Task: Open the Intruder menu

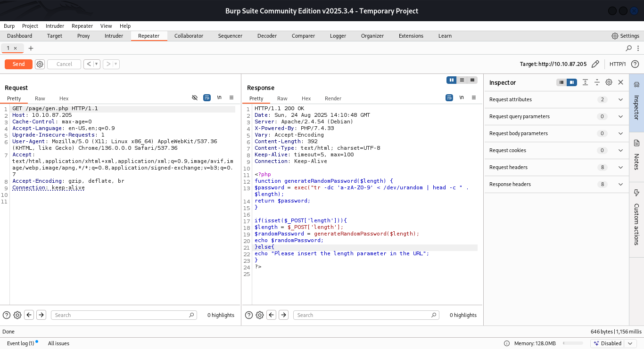Action: point(55,26)
